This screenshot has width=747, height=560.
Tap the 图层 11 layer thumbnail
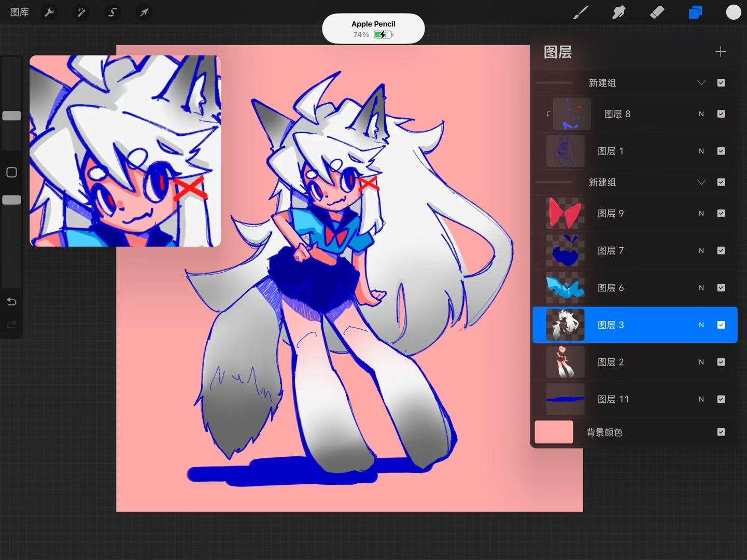(565, 399)
